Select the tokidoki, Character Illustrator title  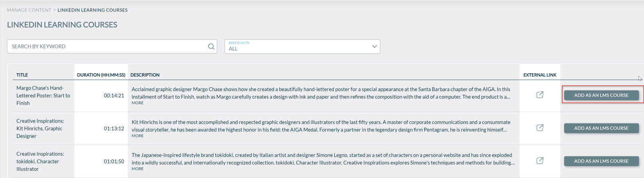coord(40,161)
